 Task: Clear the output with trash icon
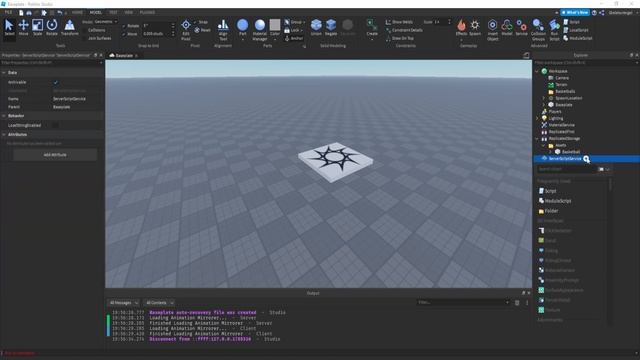pos(517,303)
